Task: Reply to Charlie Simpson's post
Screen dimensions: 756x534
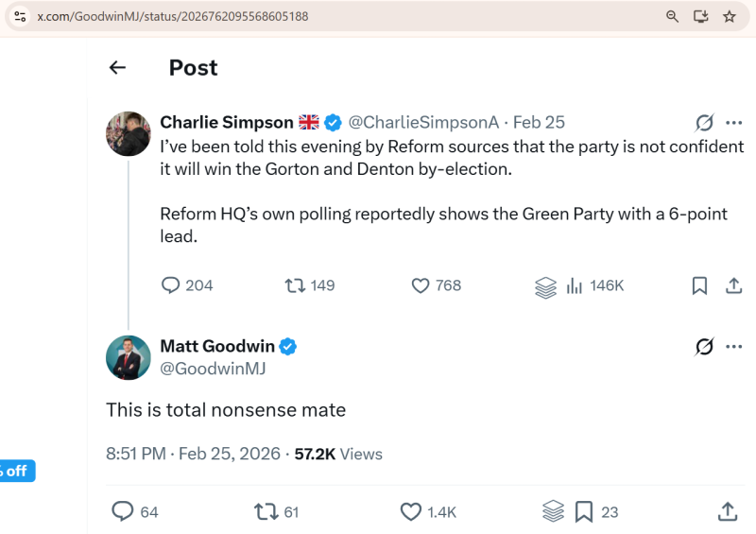Action: coord(171,285)
